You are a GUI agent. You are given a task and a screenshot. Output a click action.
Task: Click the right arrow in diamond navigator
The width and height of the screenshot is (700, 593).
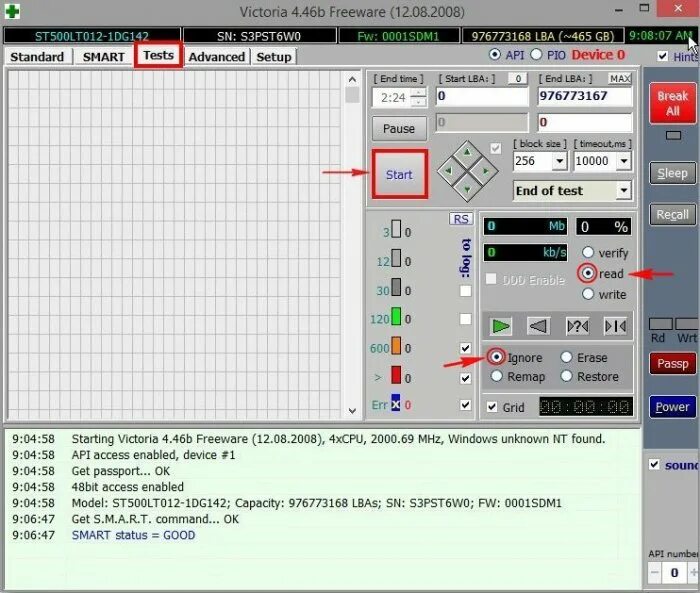(x=485, y=170)
